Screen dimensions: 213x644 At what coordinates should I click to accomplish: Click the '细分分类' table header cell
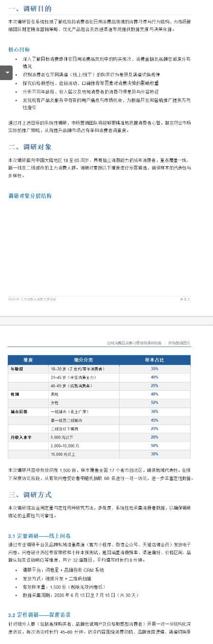84,360
